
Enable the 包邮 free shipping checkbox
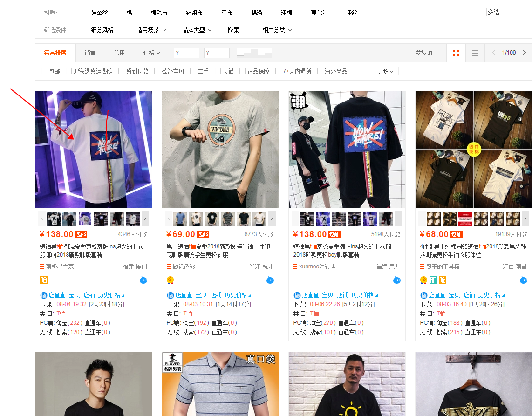[44, 71]
